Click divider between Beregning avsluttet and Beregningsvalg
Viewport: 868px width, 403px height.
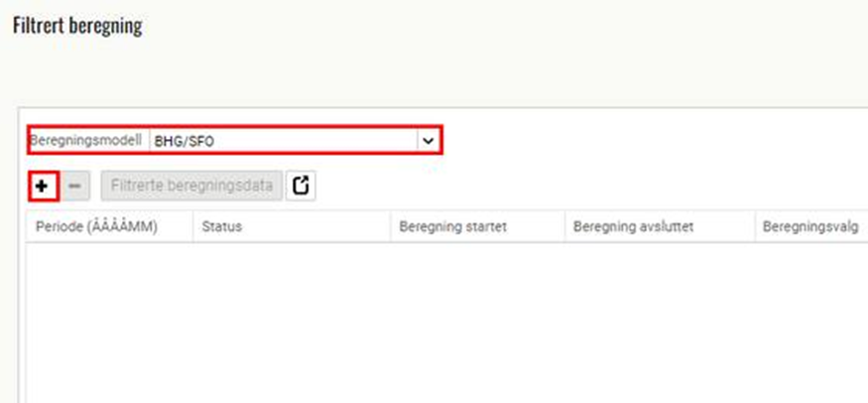click(x=754, y=226)
